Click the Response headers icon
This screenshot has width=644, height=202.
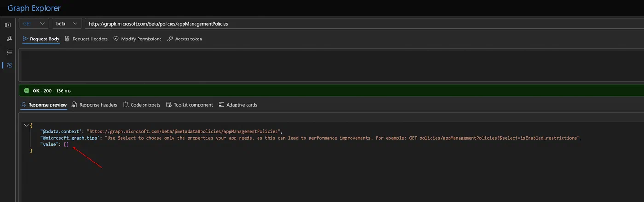(x=75, y=105)
